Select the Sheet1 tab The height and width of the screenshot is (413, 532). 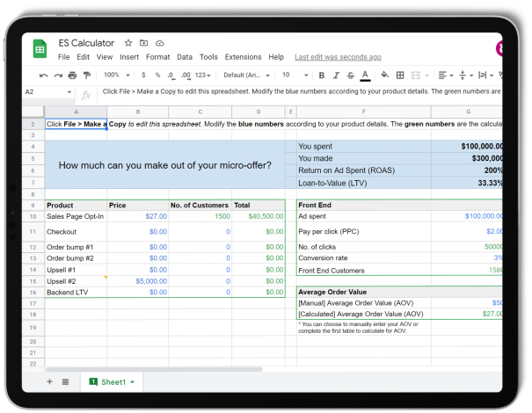[x=112, y=382]
